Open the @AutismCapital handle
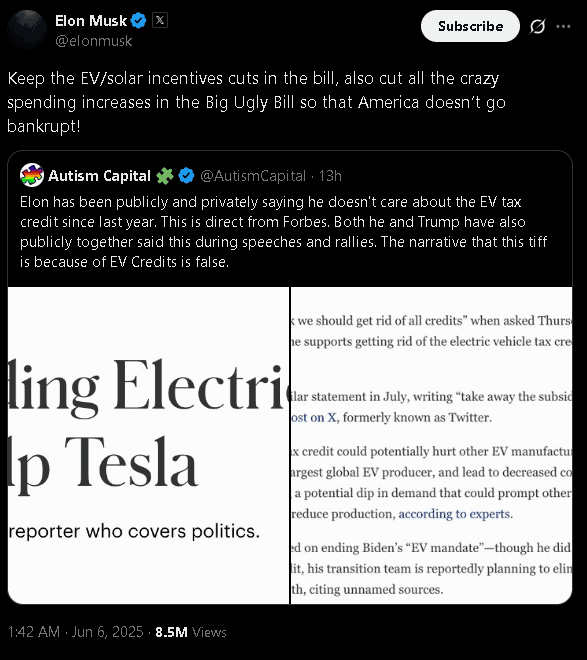The width and height of the screenshot is (587, 660). (253, 176)
